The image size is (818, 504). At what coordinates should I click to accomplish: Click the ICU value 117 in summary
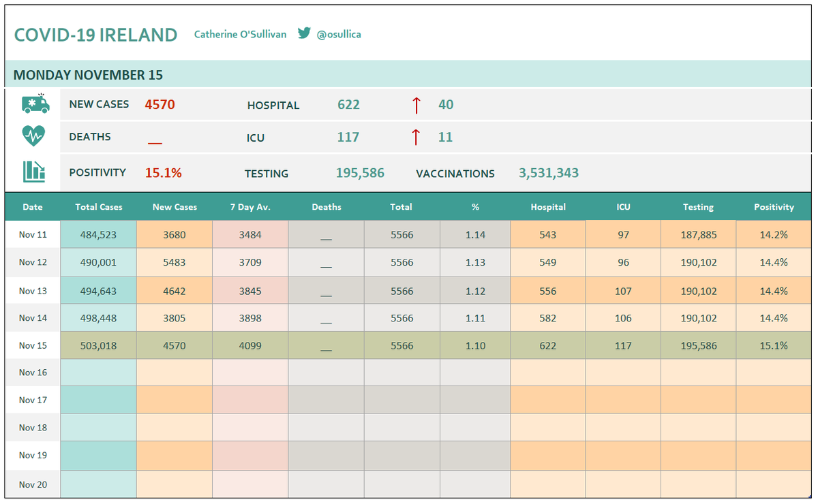[348, 137]
